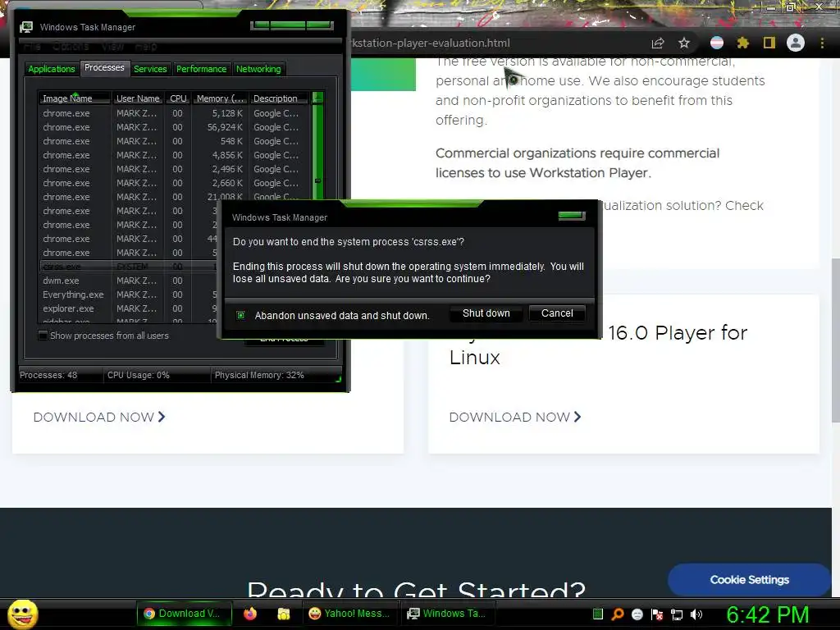840x630 pixels.
Task: Open the Services tab
Action: (x=150, y=69)
